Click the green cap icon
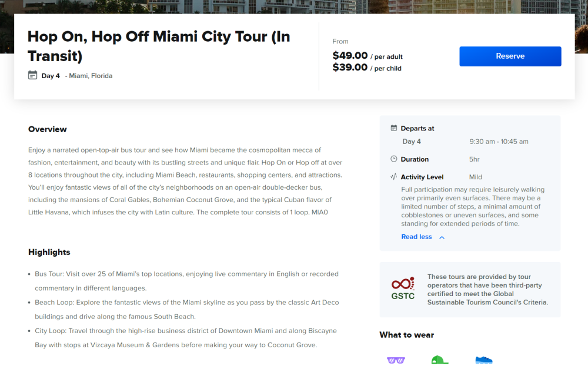The width and height of the screenshot is (588, 376). [439, 360]
